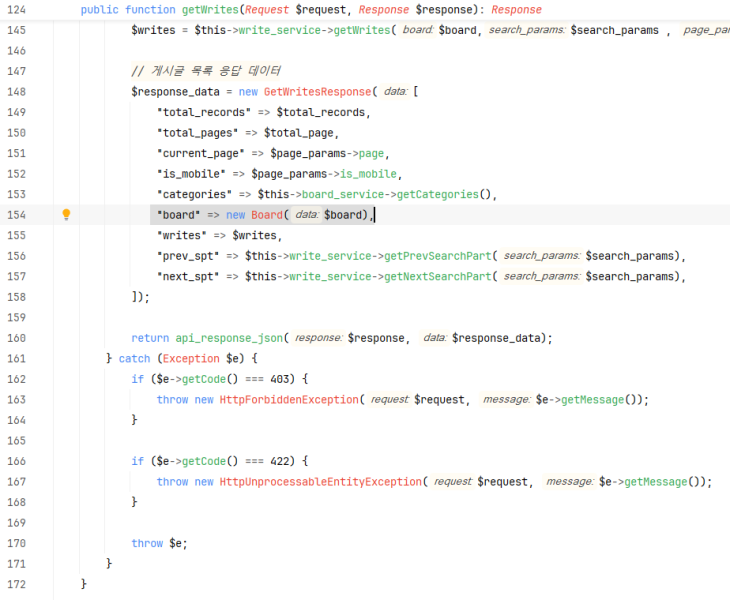Click line number 154 in the gutter

pos(16,215)
